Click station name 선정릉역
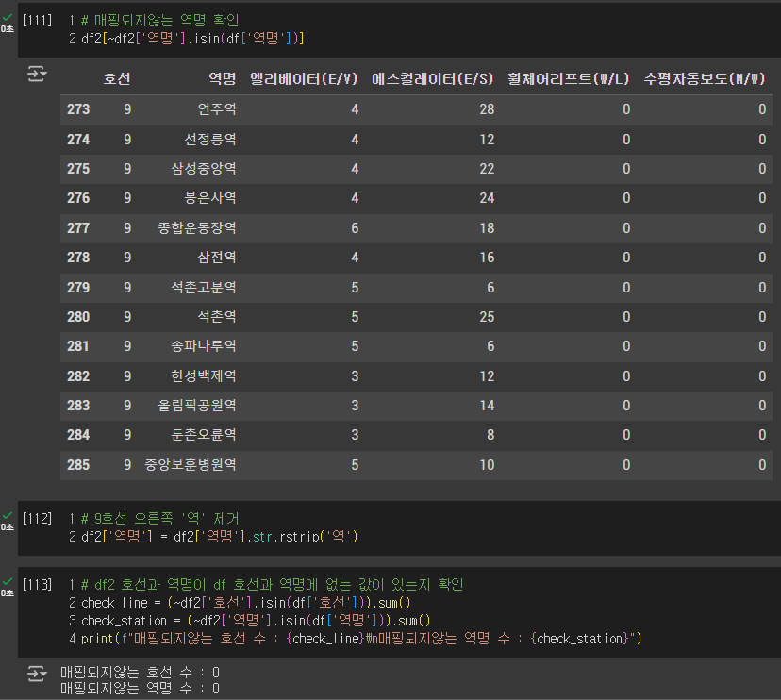Screen dimensions: 781x700 click(x=210, y=140)
